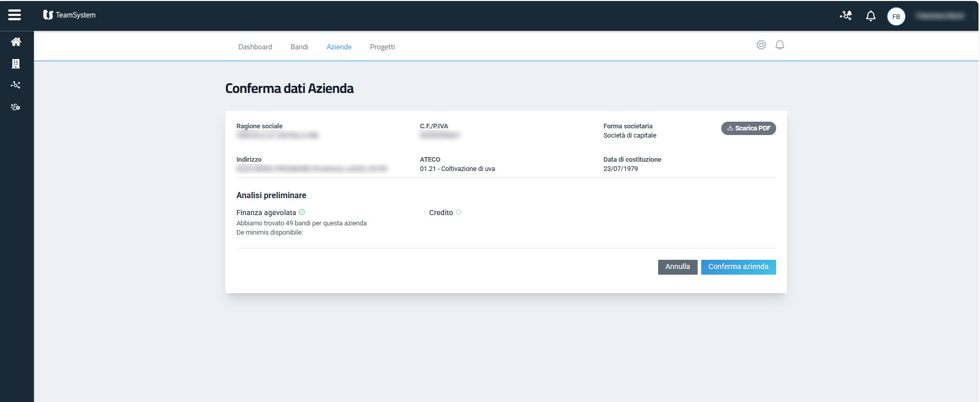Open the gear settings icon beside tabs
Viewport: 980px width, 402px height.
point(761,45)
